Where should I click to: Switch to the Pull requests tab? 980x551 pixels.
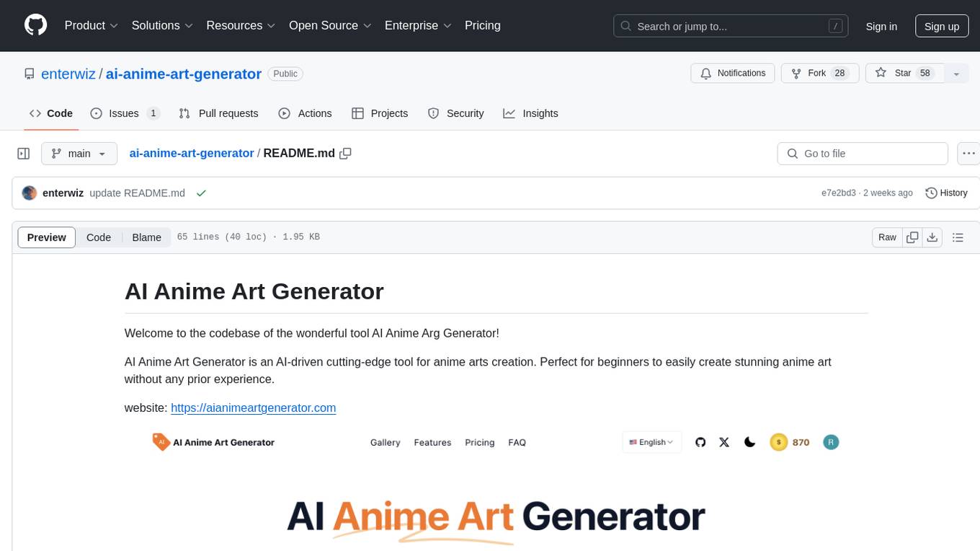click(218, 113)
